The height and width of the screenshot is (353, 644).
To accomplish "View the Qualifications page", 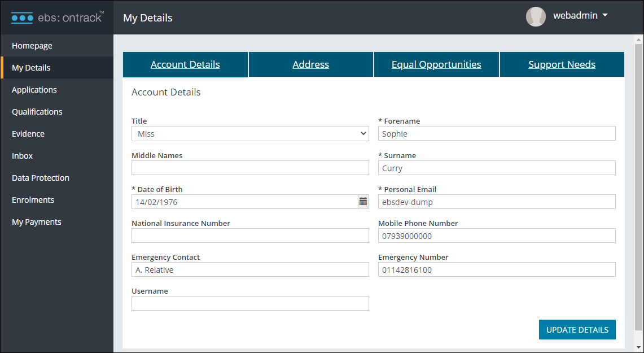I will point(37,111).
